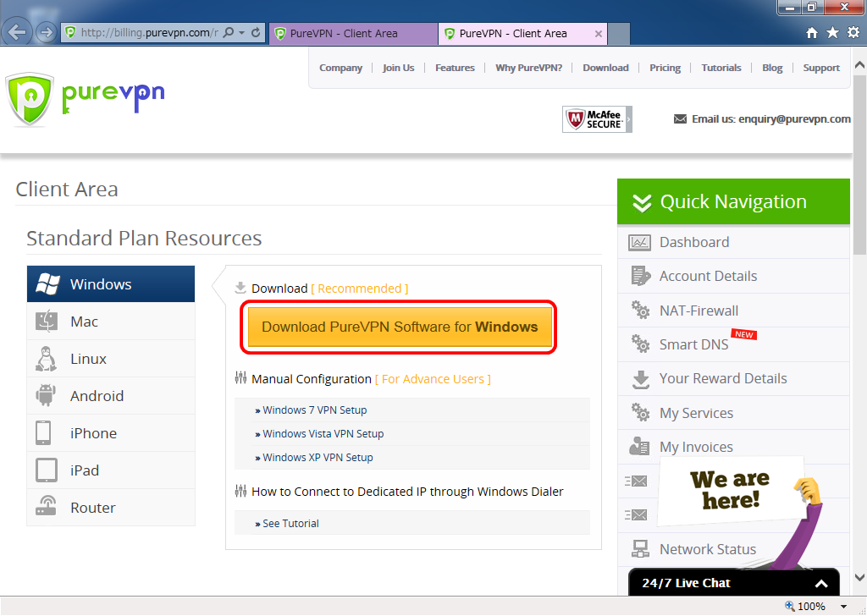Open the Download menu in top navigation

coord(605,68)
